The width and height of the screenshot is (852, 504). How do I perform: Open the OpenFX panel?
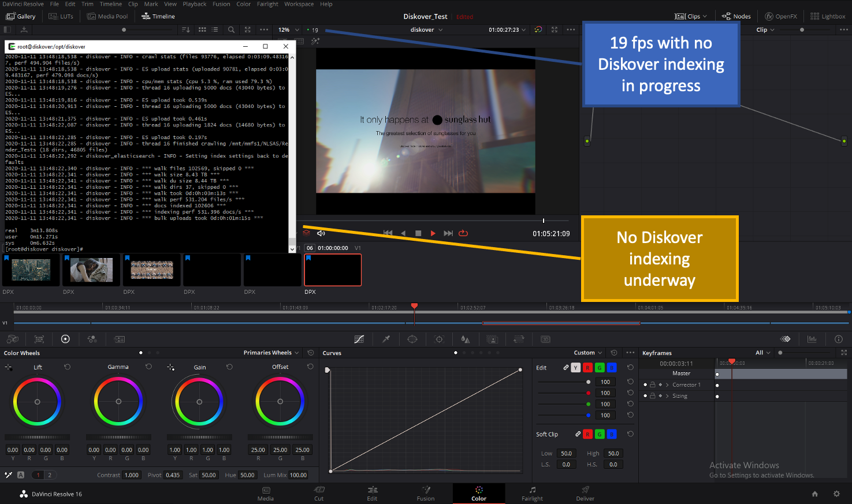[781, 16]
